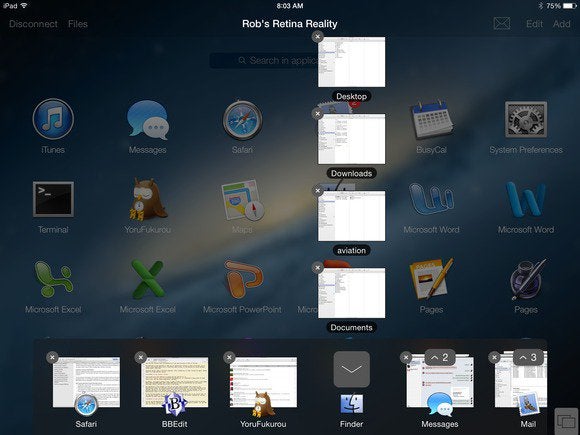This screenshot has height=435, width=580.
Task: Select the Downloads Finder window thumbnail
Action: (351, 139)
